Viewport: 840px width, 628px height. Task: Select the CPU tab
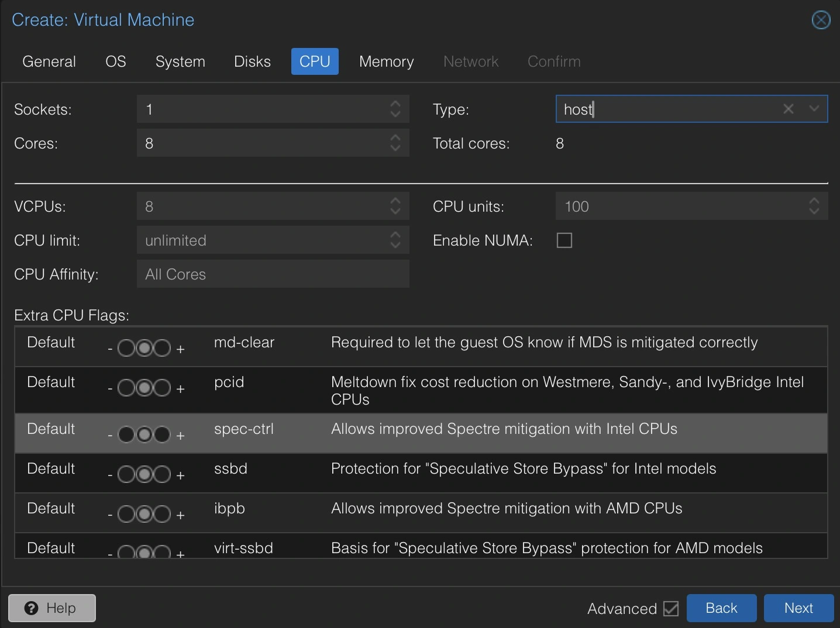point(315,61)
